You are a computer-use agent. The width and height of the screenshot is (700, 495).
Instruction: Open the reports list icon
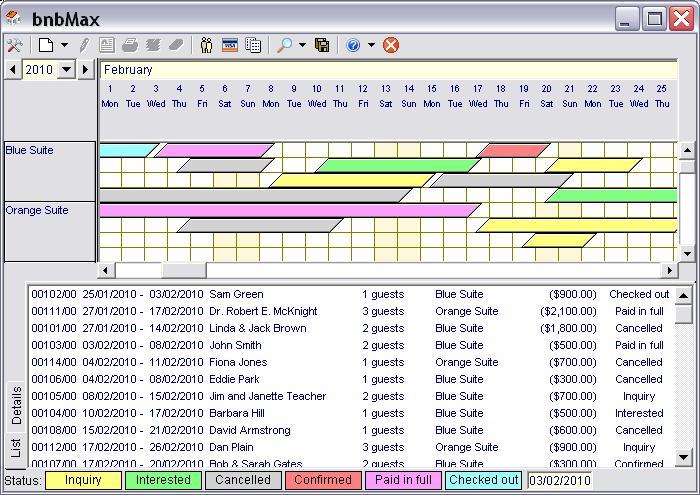coord(253,45)
